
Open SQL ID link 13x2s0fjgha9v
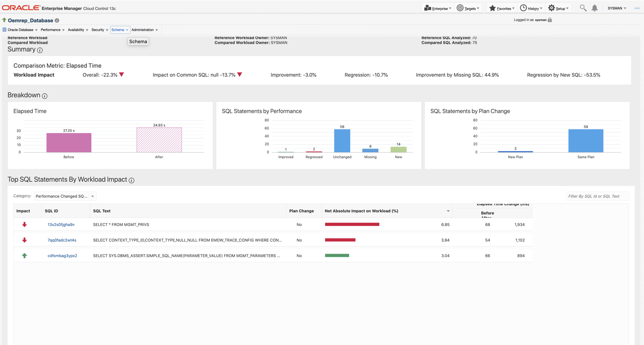(61, 224)
